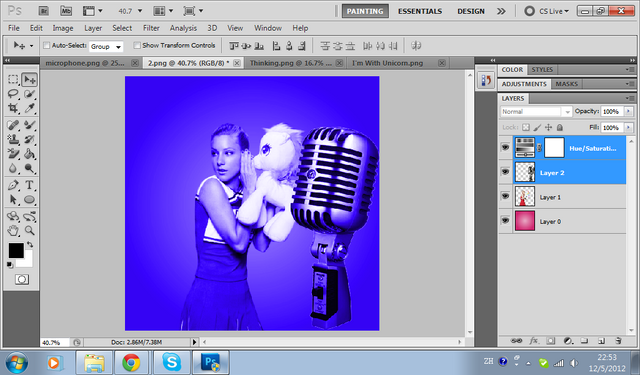640x375 pixels.
Task: Toggle Quick Mask mode
Action: pos(22,280)
